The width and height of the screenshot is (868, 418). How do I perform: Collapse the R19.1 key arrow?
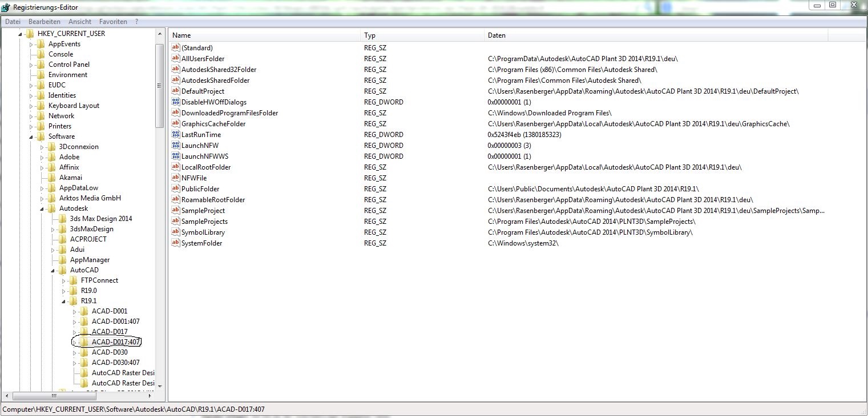(x=64, y=301)
